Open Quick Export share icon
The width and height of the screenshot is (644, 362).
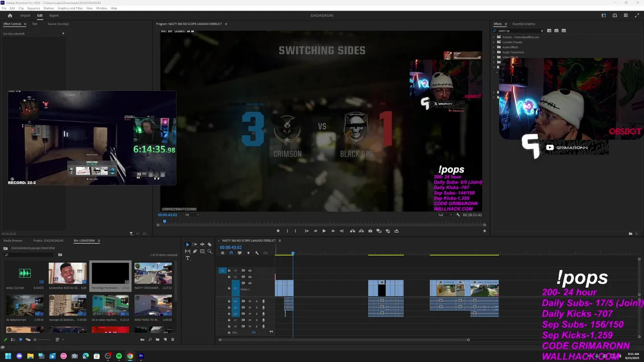pyautogui.click(x=614, y=16)
